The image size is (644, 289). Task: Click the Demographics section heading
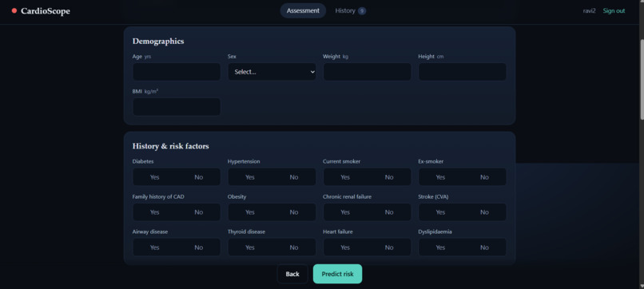(158, 41)
